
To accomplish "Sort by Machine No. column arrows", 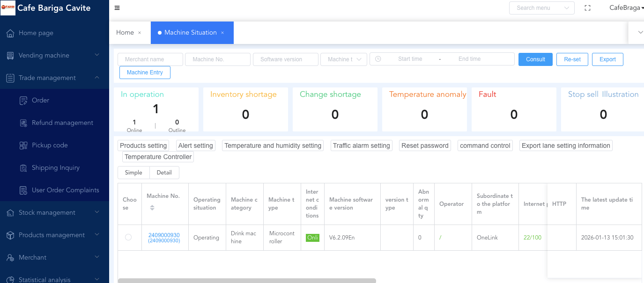I will pos(152,208).
